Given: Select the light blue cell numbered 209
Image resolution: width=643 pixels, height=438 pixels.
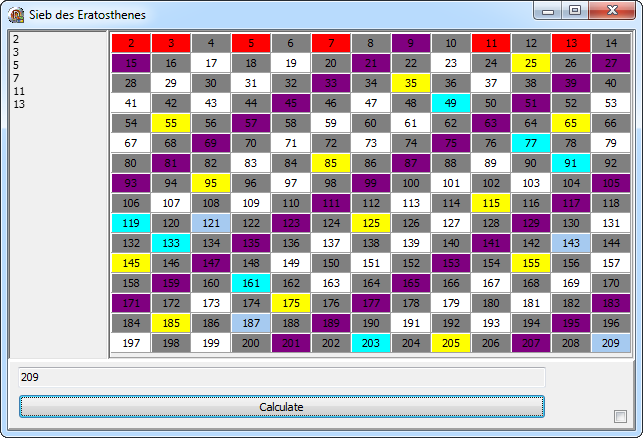Looking at the screenshot, I should 611,343.
